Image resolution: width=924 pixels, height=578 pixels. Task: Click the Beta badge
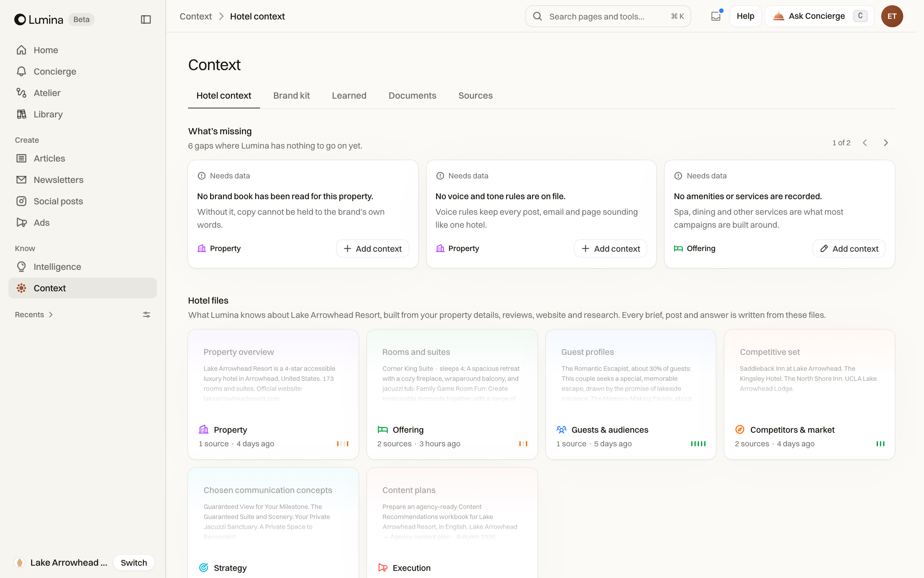click(x=81, y=19)
